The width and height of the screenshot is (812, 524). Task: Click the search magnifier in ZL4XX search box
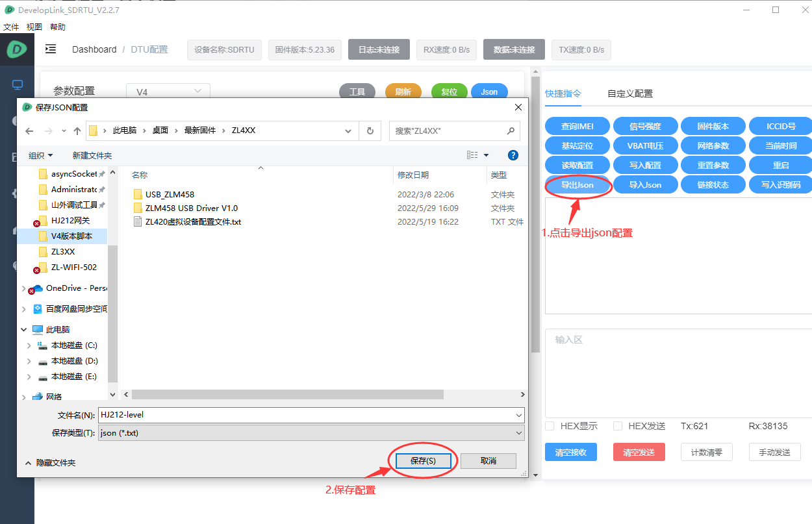[x=511, y=131]
